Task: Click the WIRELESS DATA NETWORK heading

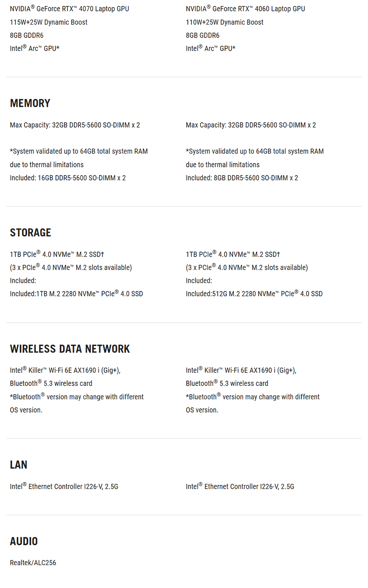Action: 70,349
